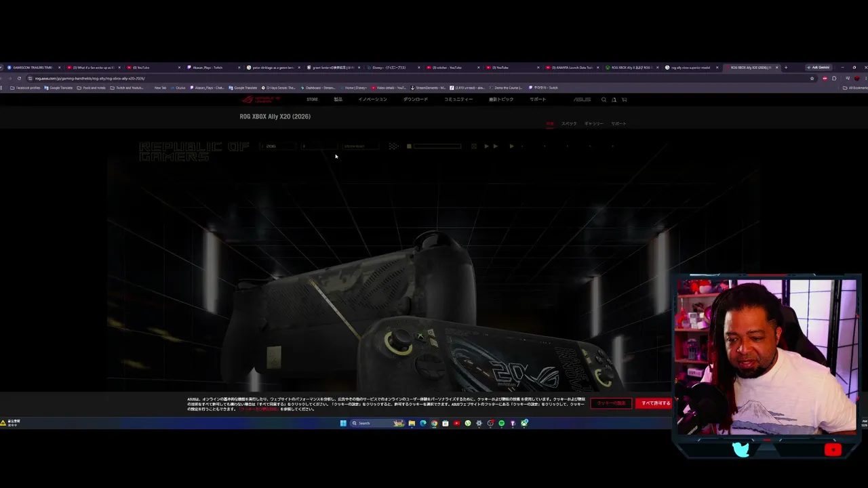Open the Demo the Course bookmark

pos(506,87)
